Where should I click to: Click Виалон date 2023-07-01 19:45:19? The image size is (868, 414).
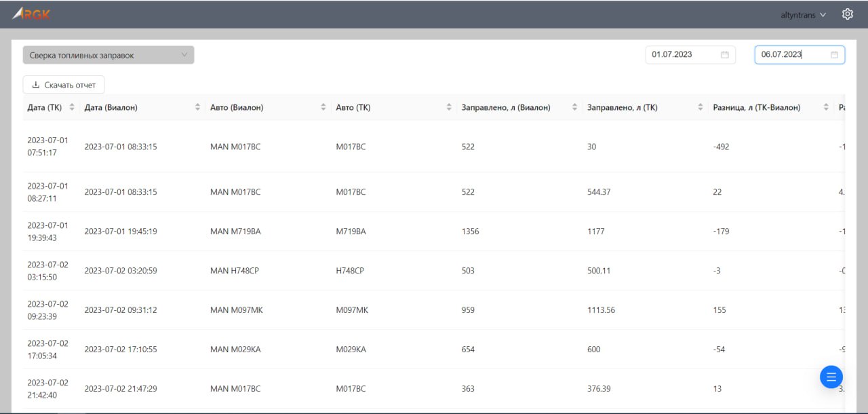(121, 231)
